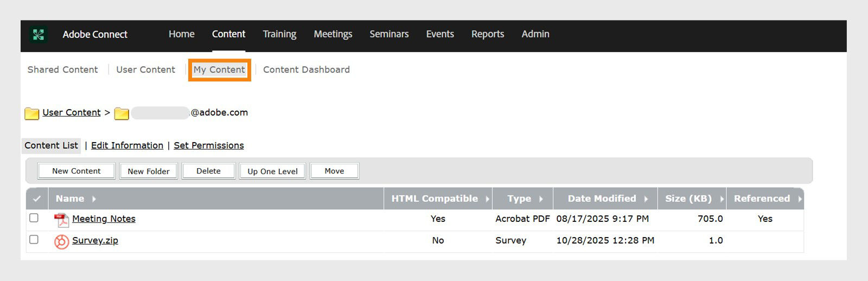Open the Content menu
Image resolution: width=868 pixels, height=281 pixels.
point(228,34)
